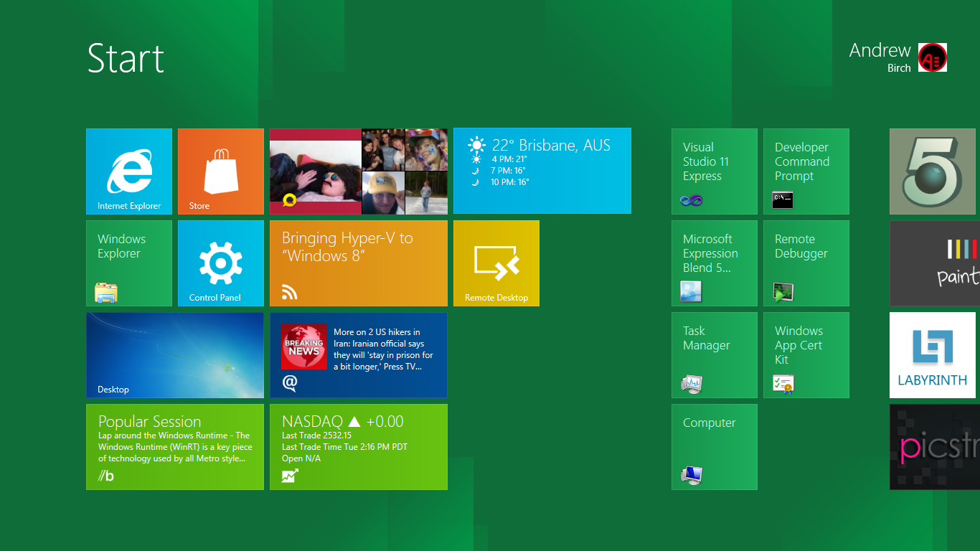Open the Labyrinth game tile
The height and width of the screenshot is (551, 980).
[933, 355]
